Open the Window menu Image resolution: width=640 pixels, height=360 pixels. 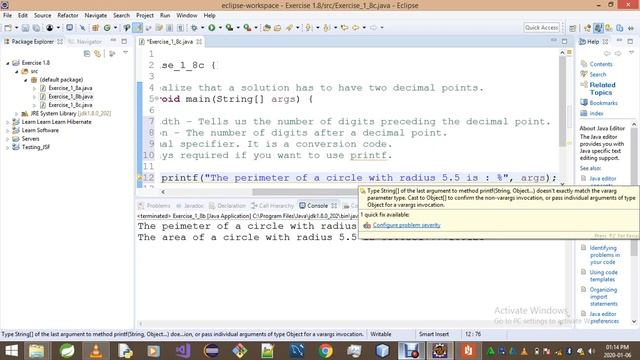coord(187,16)
